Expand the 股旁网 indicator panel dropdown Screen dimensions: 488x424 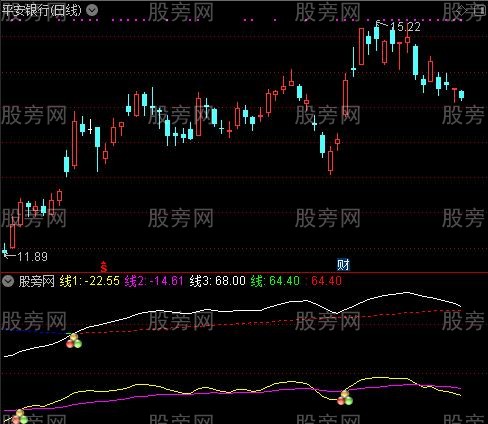click(8, 282)
